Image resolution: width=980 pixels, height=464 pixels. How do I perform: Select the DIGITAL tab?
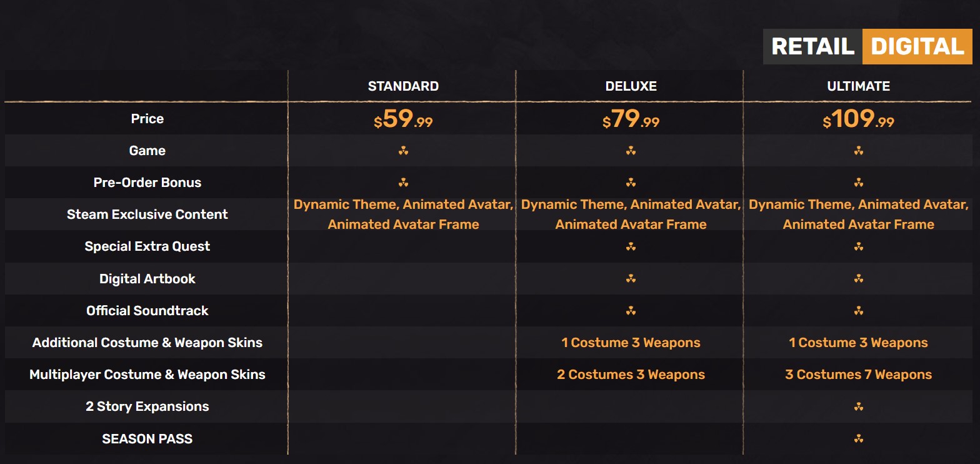(x=917, y=47)
